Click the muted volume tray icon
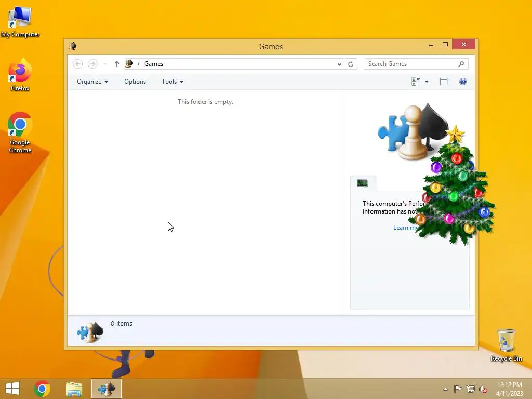532x399 pixels. [x=483, y=389]
